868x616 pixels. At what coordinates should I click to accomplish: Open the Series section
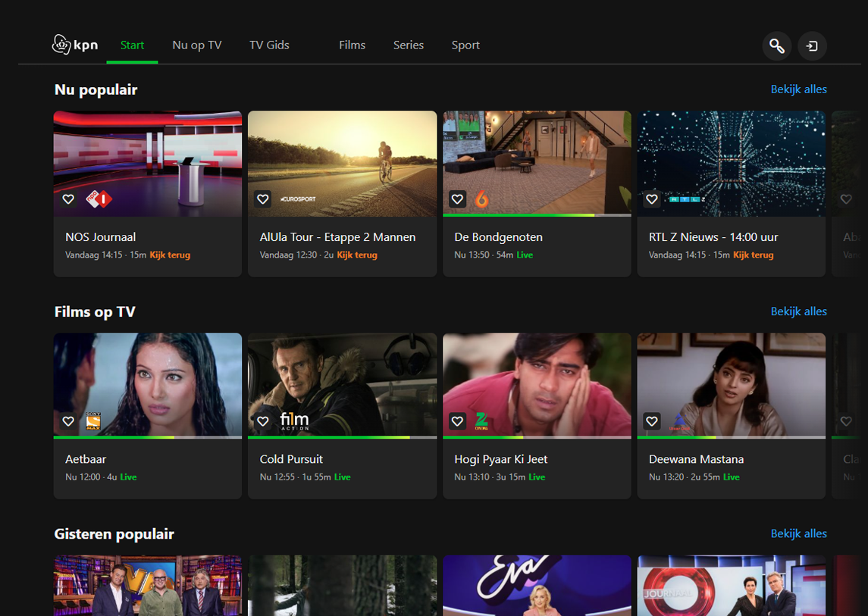(x=409, y=45)
